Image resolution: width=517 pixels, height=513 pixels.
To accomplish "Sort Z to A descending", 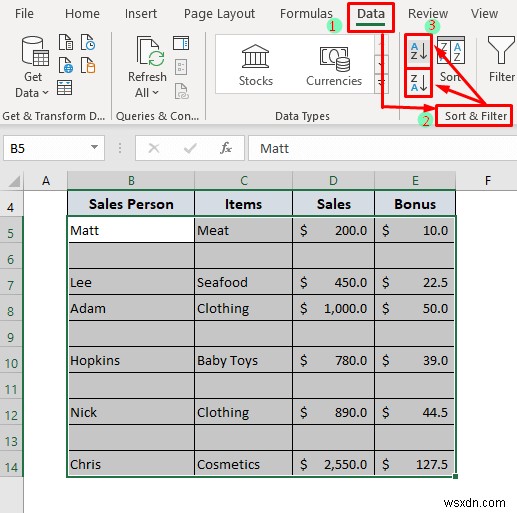I will [x=418, y=83].
